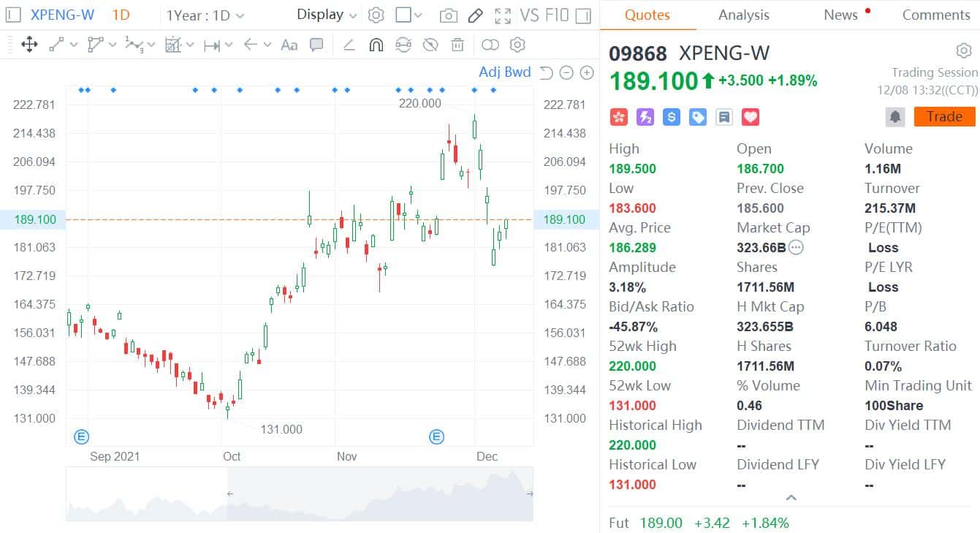Add a comment bubble annotation
Image resolution: width=980 pixels, height=533 pixels.
pyautogui.click(x=316, y=45)
